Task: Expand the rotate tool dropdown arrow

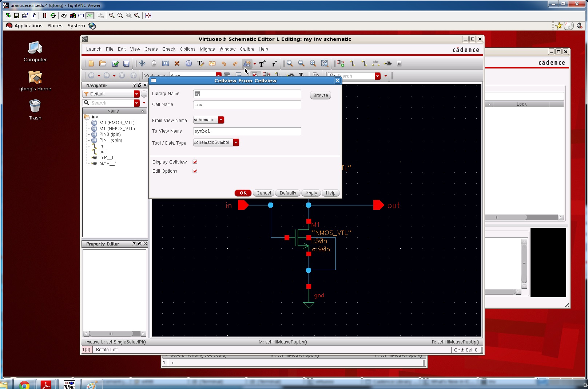Action: [x=255, y=64]
